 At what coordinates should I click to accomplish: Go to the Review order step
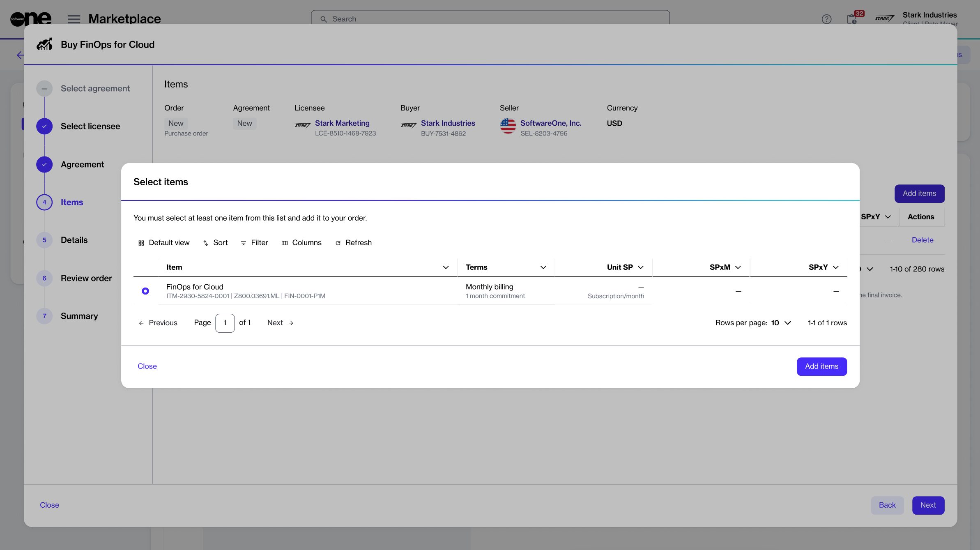tap(86, 278)
